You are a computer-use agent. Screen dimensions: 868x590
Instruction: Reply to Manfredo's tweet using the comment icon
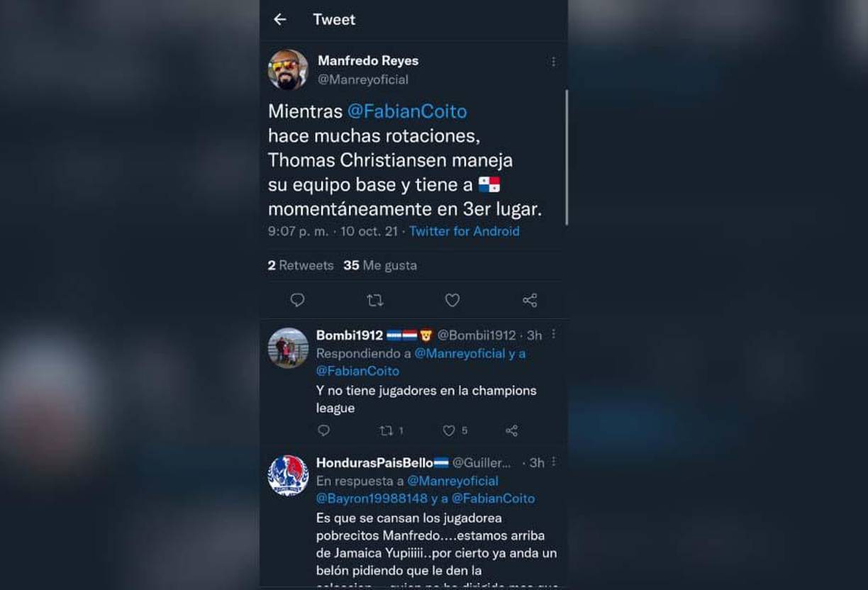297,300
